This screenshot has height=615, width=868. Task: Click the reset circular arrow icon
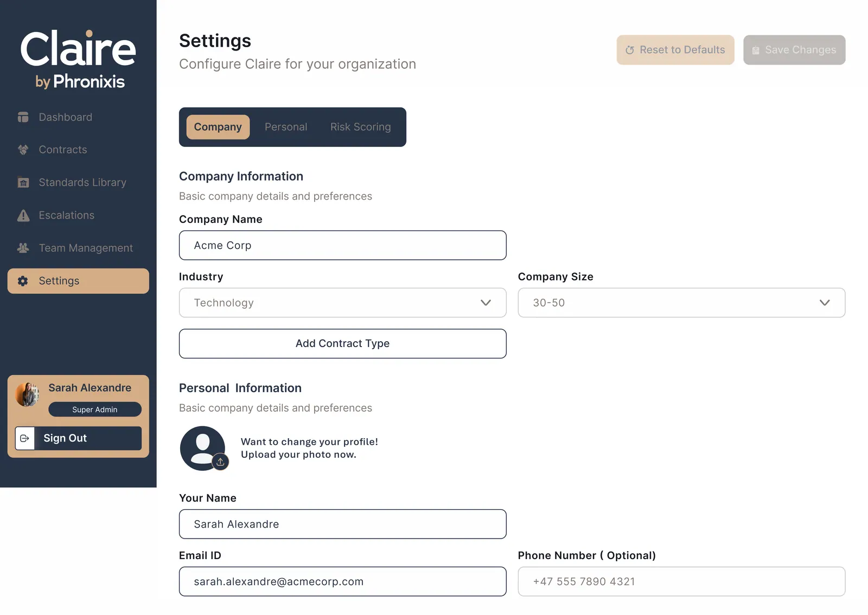point(630,50)
